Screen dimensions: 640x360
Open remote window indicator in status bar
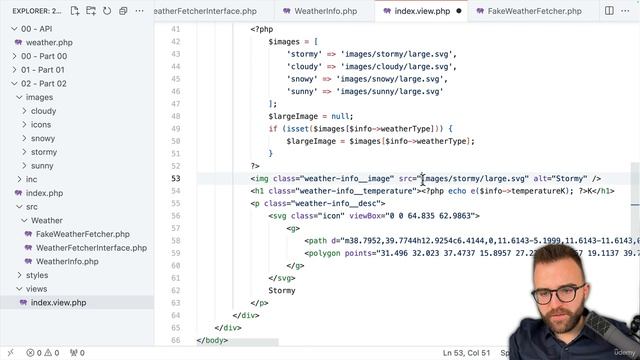pyautogui.click(x=11, y=353)
